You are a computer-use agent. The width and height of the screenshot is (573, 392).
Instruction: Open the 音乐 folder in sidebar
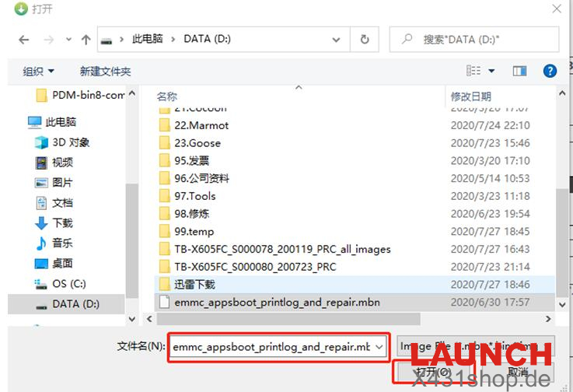pos(61,243)
